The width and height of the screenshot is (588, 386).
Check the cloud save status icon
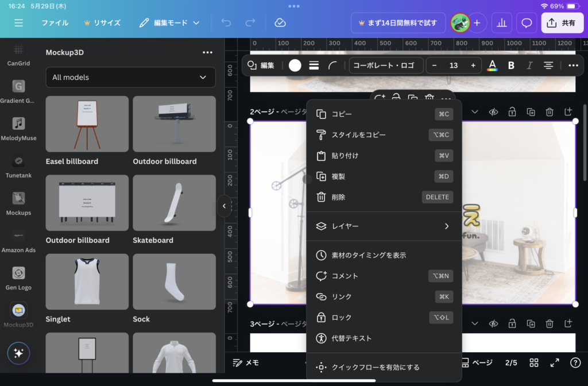pyautogui.click(x=280, y=23)
